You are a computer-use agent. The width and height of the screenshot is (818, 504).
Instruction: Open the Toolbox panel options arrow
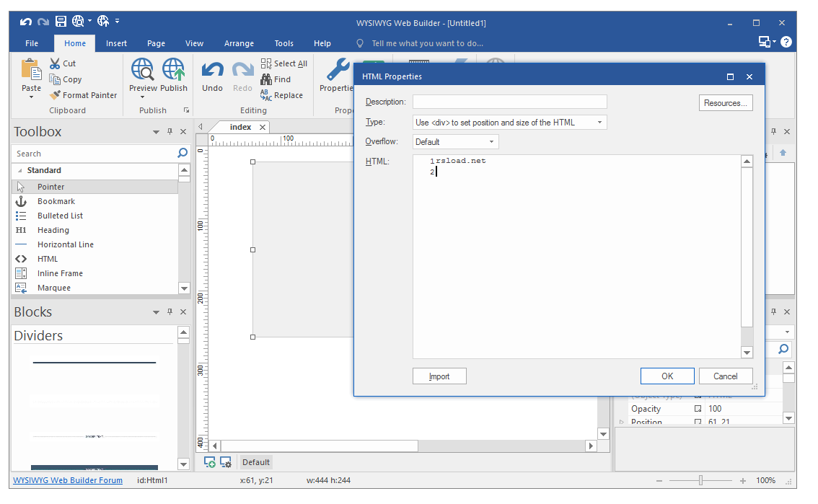[156, 132]
